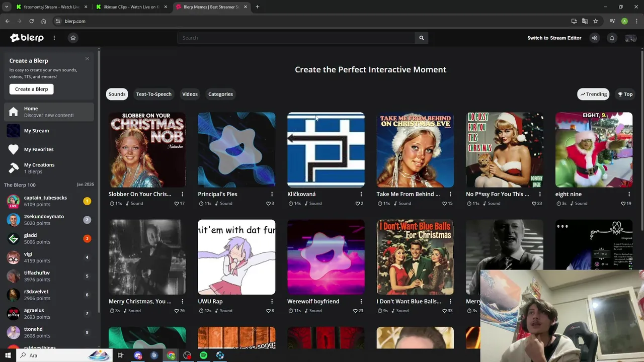
Task: Click r3dxvelvet avatar in Blerp 100
Action: (14, 295)
